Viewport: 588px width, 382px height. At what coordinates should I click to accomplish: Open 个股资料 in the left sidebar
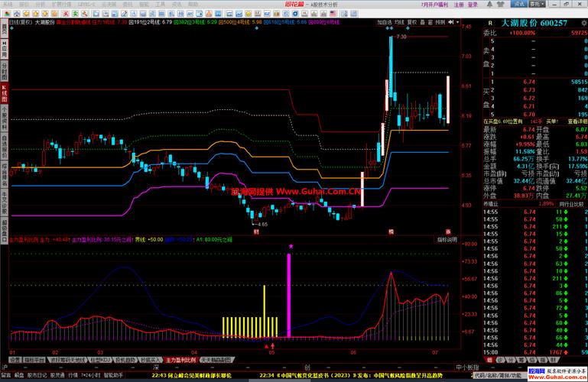coord(4,117)
